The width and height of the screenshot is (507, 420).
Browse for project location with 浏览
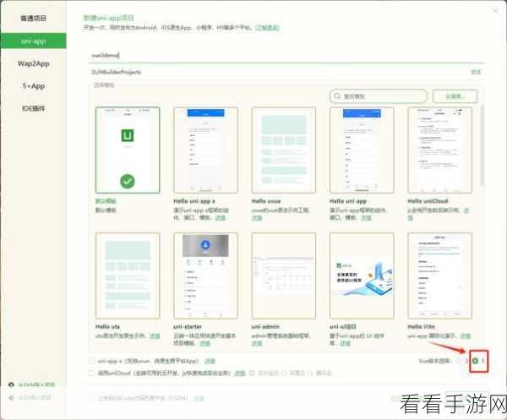476,72
